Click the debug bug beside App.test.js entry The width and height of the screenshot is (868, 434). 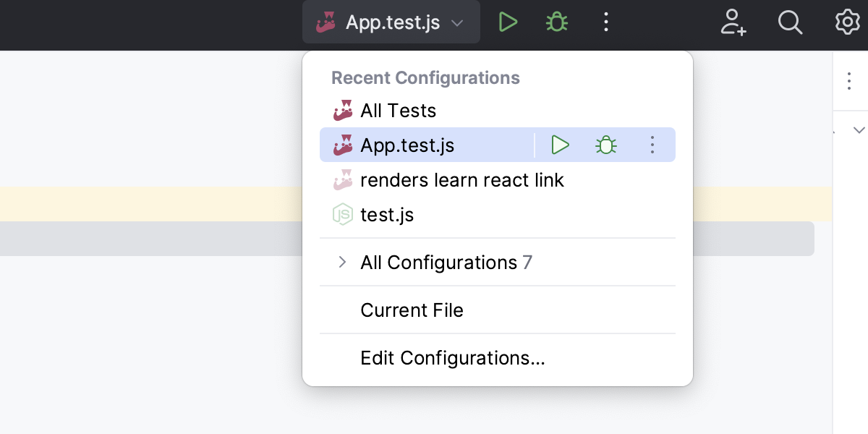coord(605,145)
